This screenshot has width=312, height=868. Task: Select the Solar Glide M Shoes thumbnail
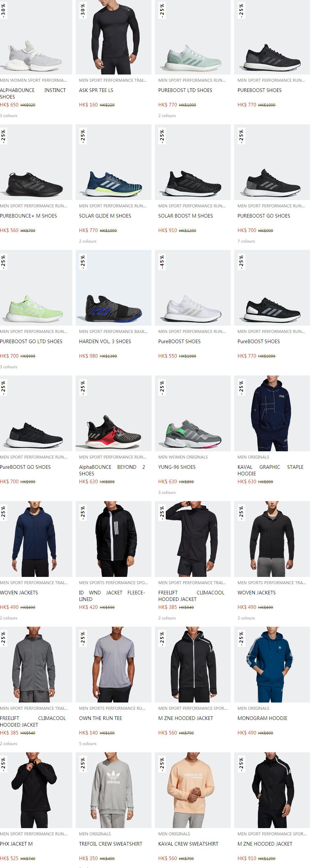113,162
